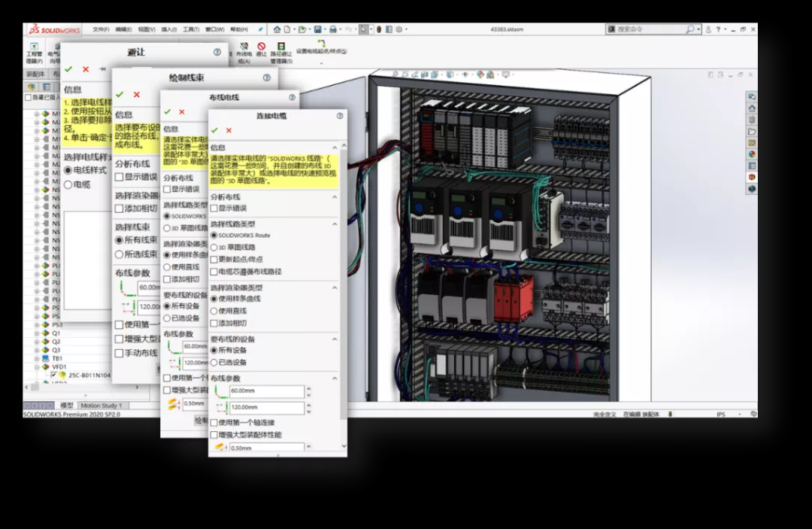Image resolution: width=812 pixels, height=529 pixels.
Task: Select the 3D 草图线路 radio in 连接电缆 panel
Action: [214, 247]
